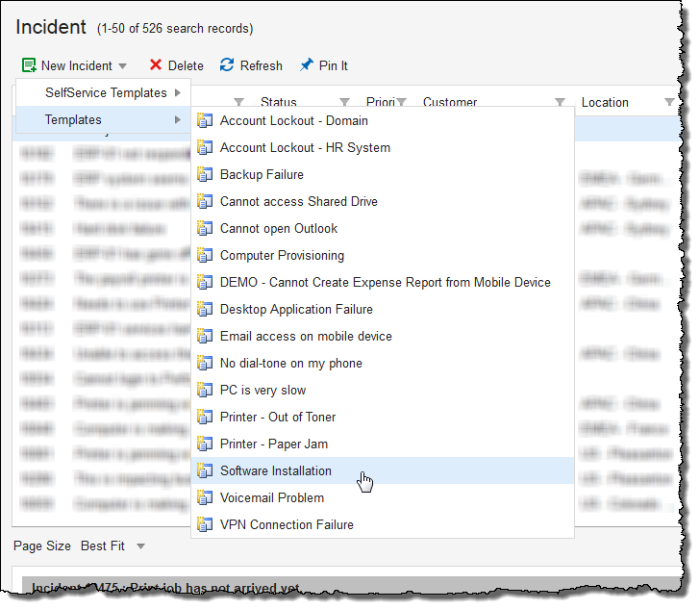Select Printer - Paper Jam template

click(x=383, y=444)
